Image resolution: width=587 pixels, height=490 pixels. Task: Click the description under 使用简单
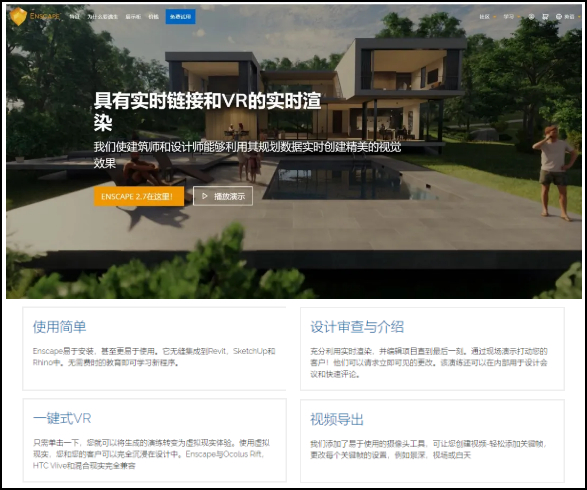click(x=154, y=357)
